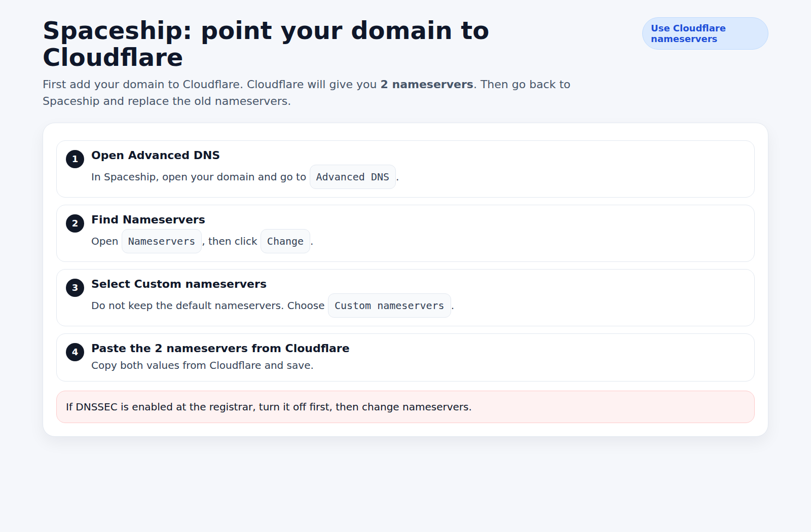Viewport: 811px width, 532px height.
Task: Click the step 3 numbered circle badge
Action: [75, 287]
